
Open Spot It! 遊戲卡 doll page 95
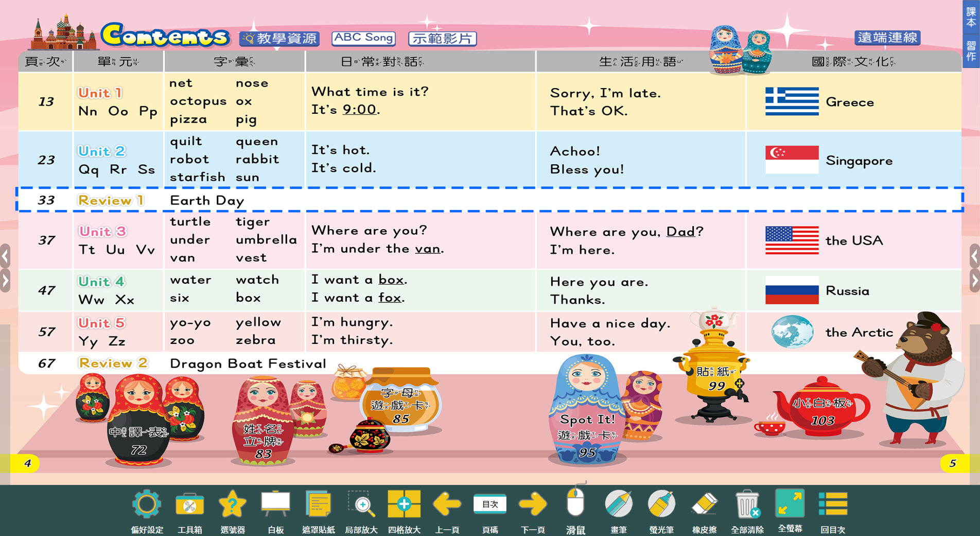(587, 409)
